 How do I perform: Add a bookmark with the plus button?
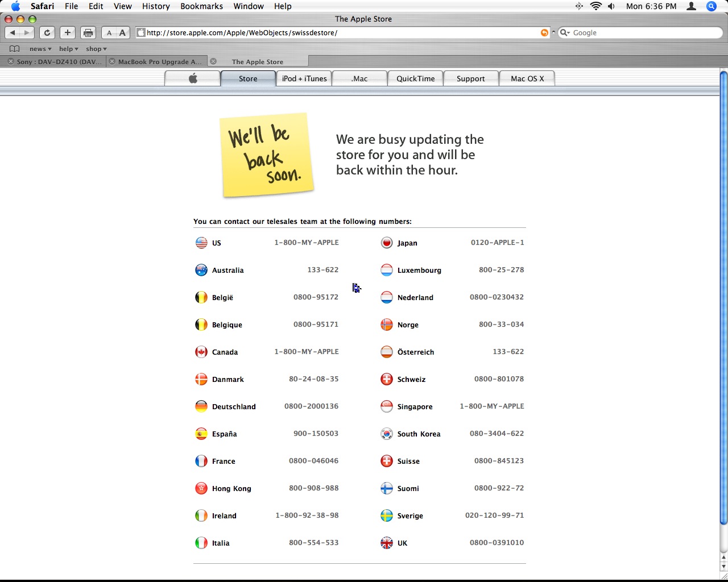pos(67,32)
